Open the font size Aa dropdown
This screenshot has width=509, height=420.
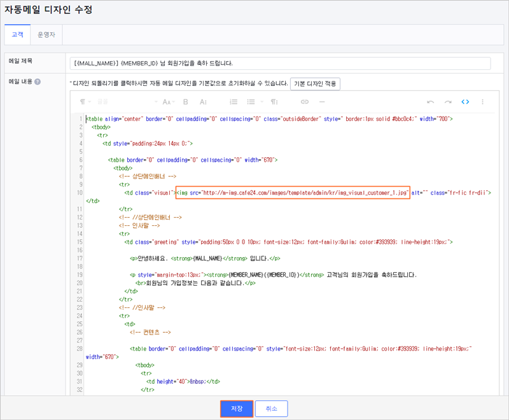(x=169, y=102)
